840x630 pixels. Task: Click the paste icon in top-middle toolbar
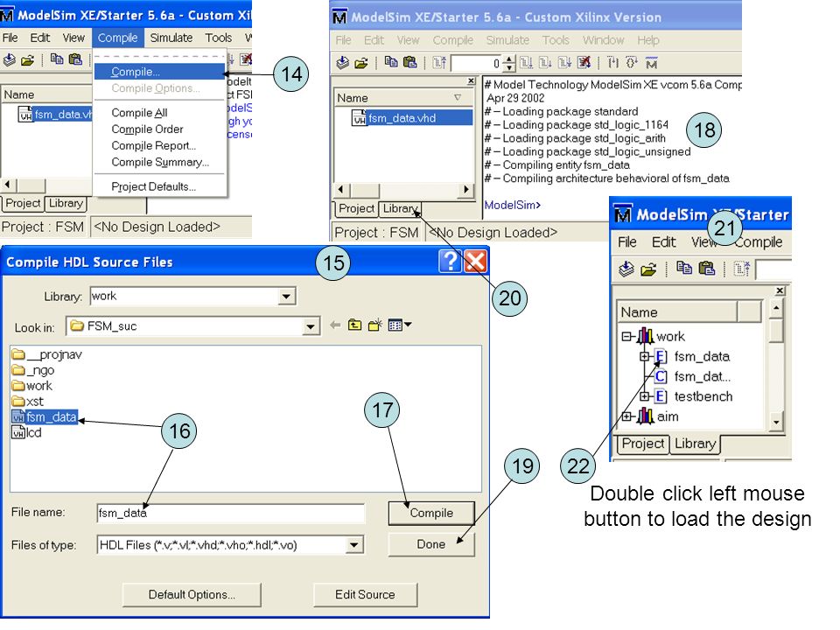(410, 62)
